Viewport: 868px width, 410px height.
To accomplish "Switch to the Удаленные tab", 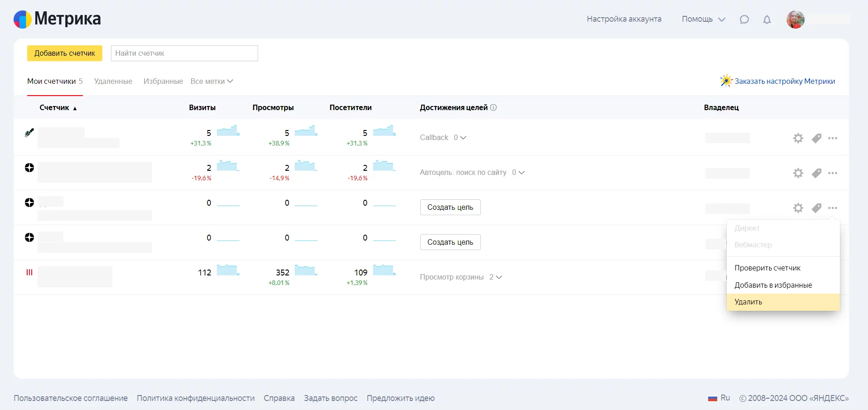I will 113,81.
